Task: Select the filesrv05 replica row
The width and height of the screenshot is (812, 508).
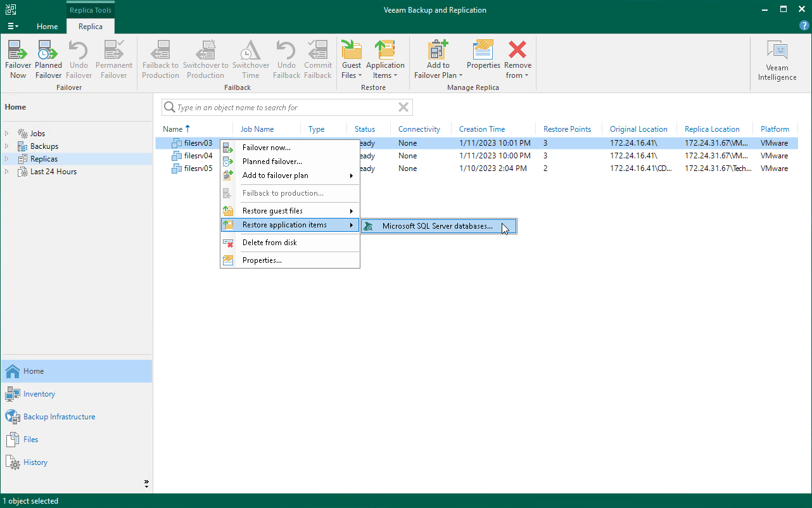Action: [x=196, y=168]
